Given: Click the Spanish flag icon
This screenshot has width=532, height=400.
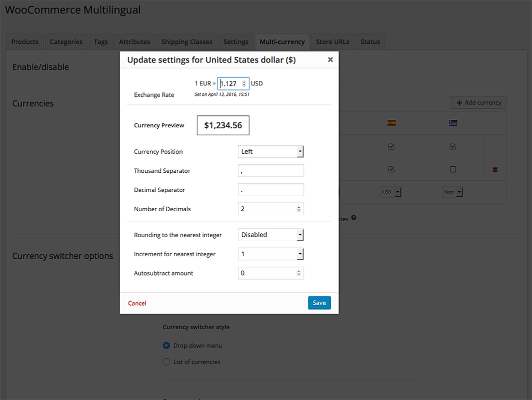Looking at the screenshot, I should pos(391,123).
